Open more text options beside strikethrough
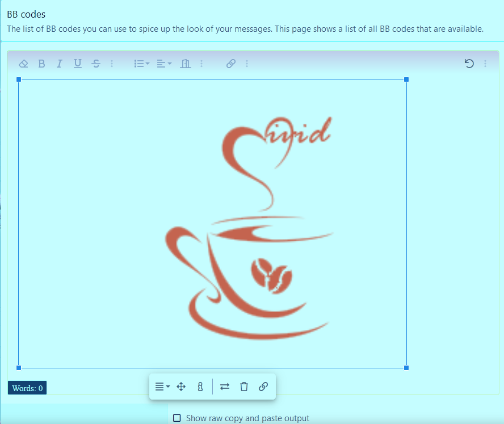 (x=112, y=64)
